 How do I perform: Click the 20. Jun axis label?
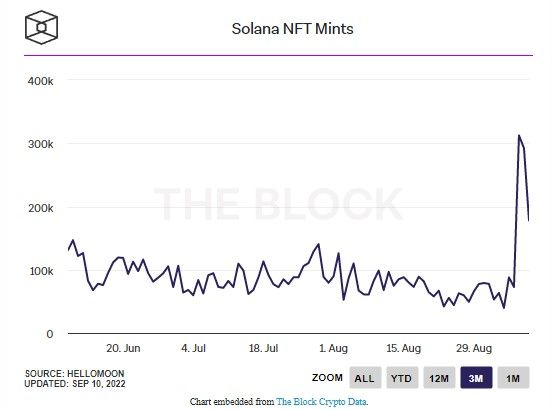(123, 348)
